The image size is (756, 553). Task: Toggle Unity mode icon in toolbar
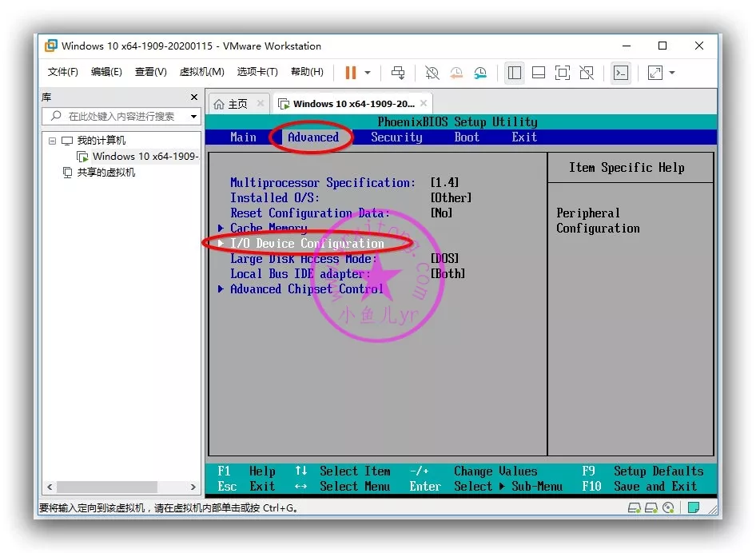click(587, 73)
